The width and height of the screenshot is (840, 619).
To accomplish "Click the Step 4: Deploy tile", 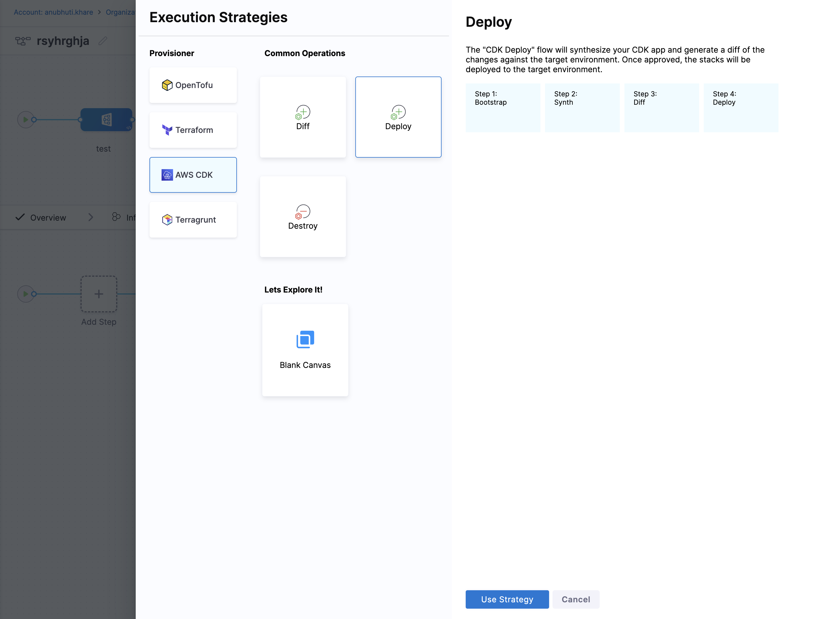I will coord(741,108).
